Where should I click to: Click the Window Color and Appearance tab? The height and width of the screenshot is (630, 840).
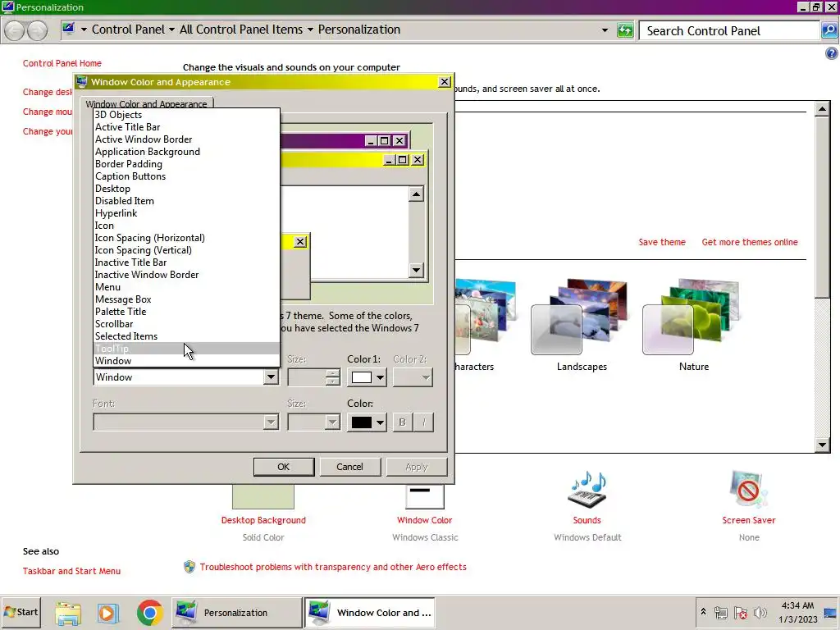[x=146, y=104]
